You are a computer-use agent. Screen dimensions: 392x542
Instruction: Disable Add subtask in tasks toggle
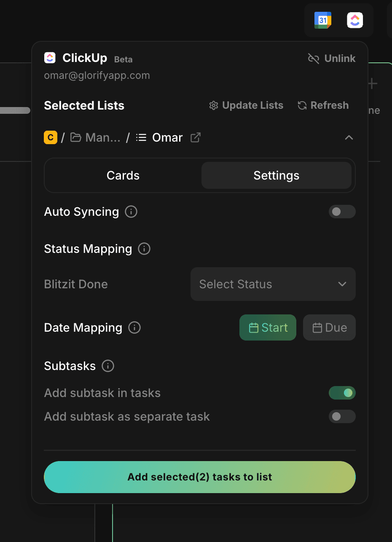[342, 393]
